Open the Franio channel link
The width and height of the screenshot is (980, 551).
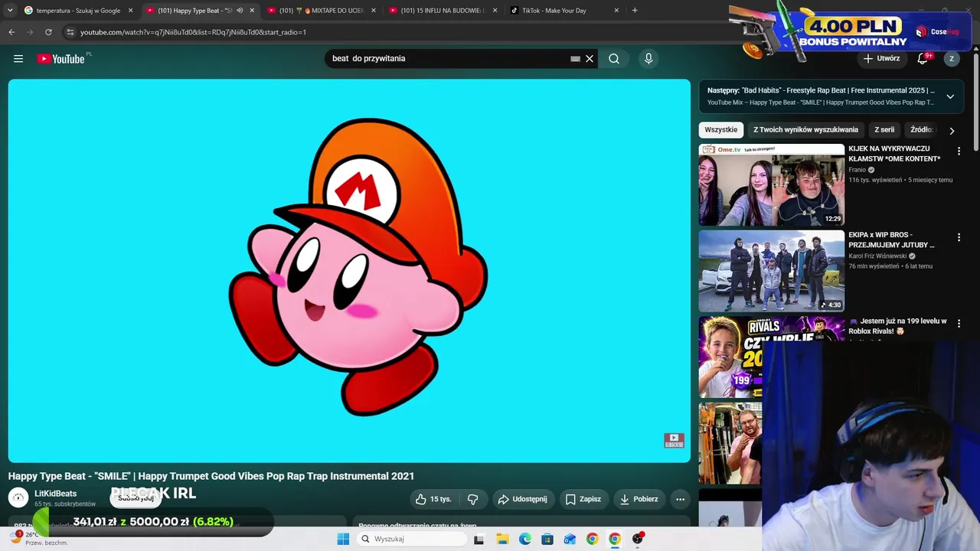[x=857, y=170]
